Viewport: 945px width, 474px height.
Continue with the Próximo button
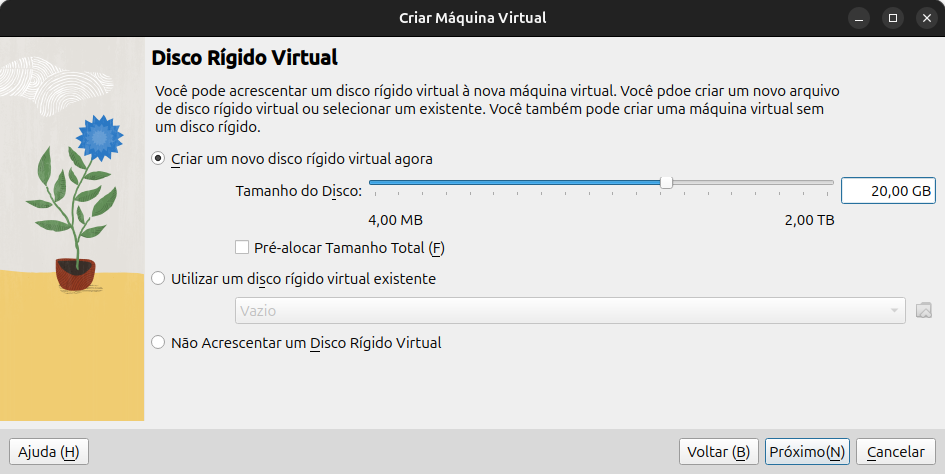(807, 452)
